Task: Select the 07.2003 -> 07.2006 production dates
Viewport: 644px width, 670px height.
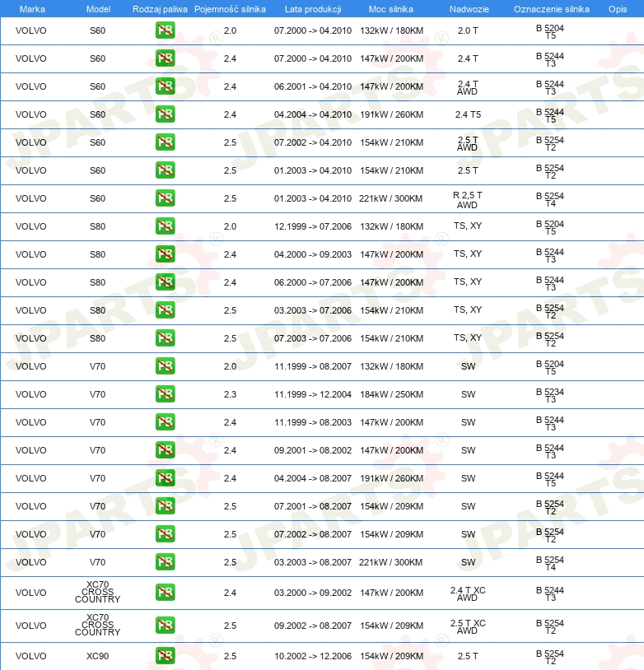Action: point(313,338)
